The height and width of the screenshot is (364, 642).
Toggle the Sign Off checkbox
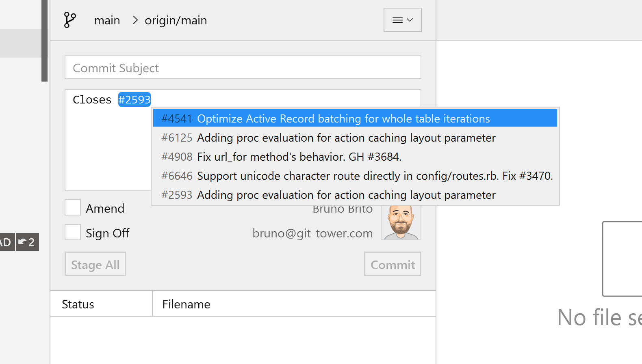coord(73,233)
